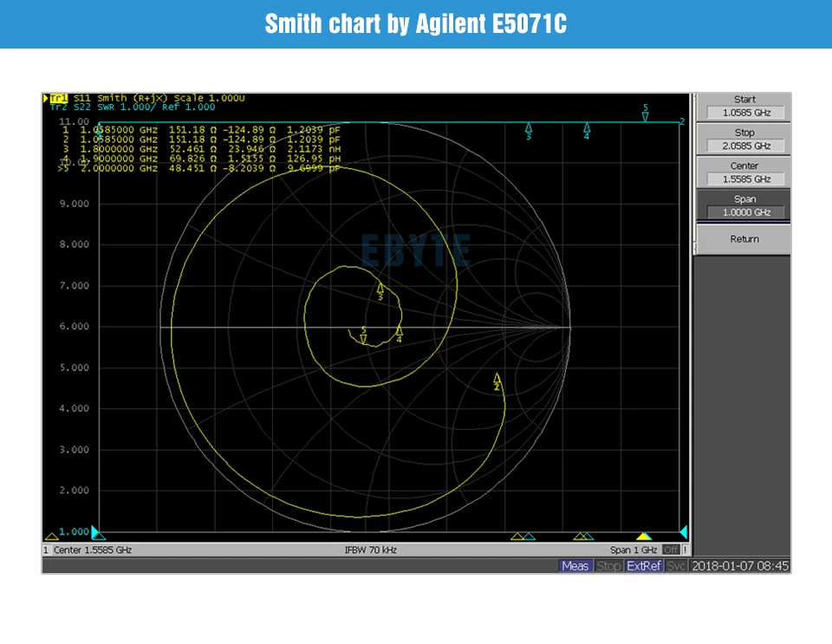Click active marker row 5 at 2.0000000 GHz
The height and width of the screenshot is (644, 832).
pos(199,168)
